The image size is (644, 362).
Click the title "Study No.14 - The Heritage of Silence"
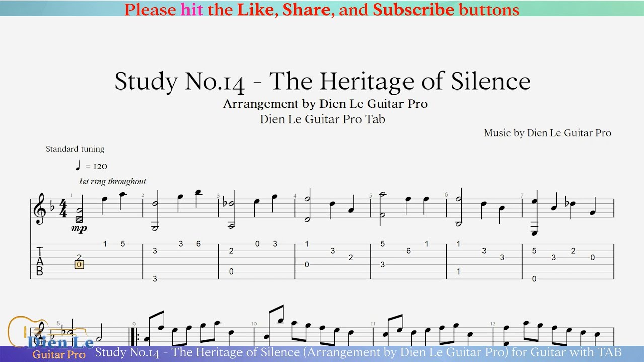click(x=323, y=82)
